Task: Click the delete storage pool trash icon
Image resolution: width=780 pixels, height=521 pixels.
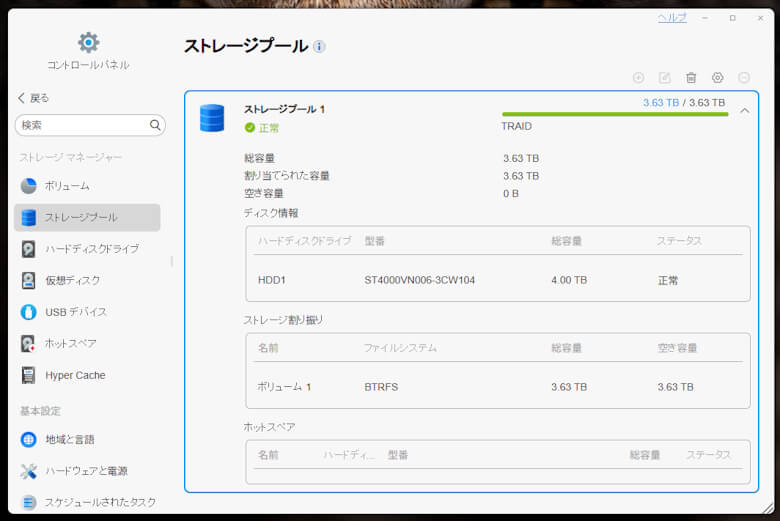Action: [x=691, y=78]
